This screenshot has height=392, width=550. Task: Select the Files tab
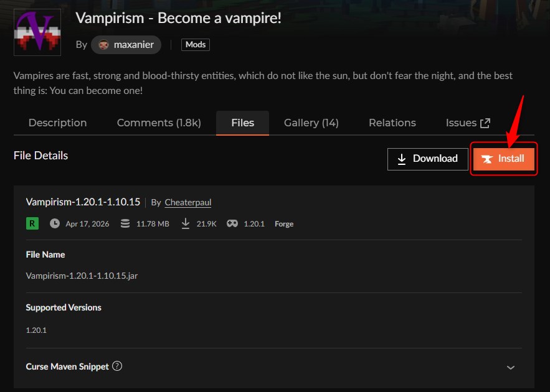[x=243, y=123]
